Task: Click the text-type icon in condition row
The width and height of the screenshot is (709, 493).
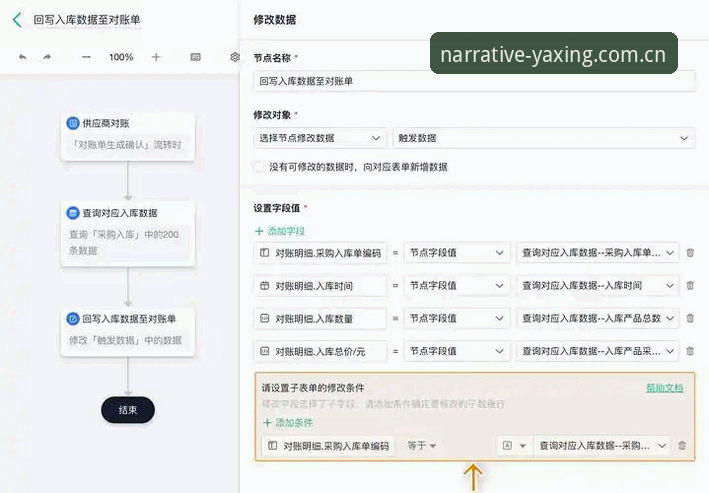Action: tap(272, 446)
